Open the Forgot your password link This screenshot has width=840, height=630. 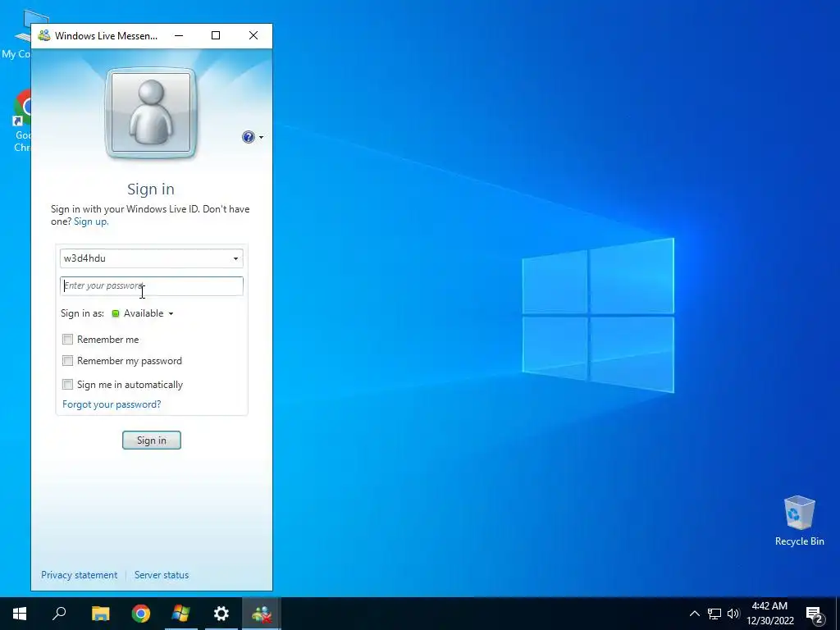(112, 404)
